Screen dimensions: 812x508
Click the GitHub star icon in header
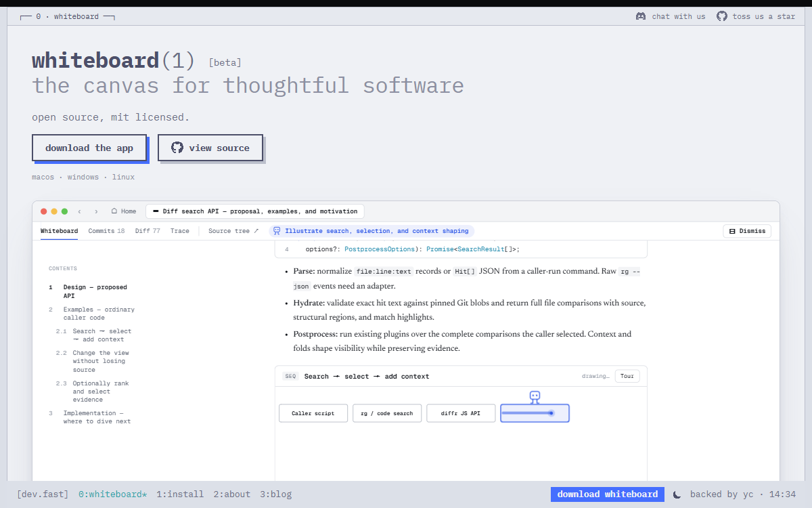[722, 16]
